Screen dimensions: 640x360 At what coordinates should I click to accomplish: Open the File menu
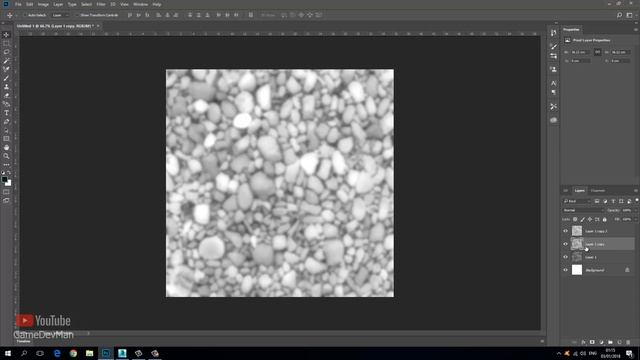tap(18, 4)
